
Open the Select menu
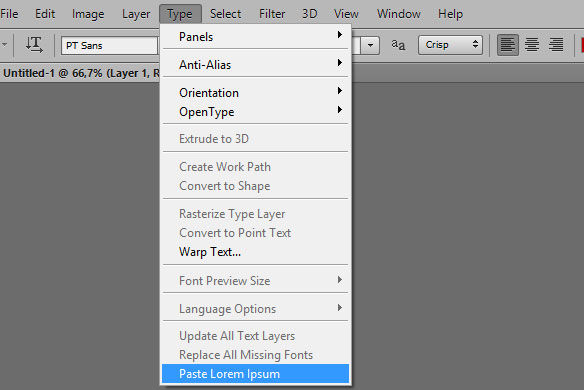pos(225,14)
